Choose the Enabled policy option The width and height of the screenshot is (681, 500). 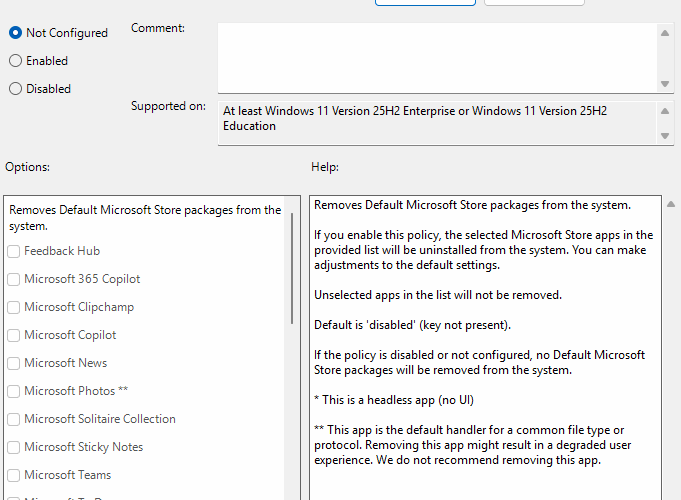point(15,61)
